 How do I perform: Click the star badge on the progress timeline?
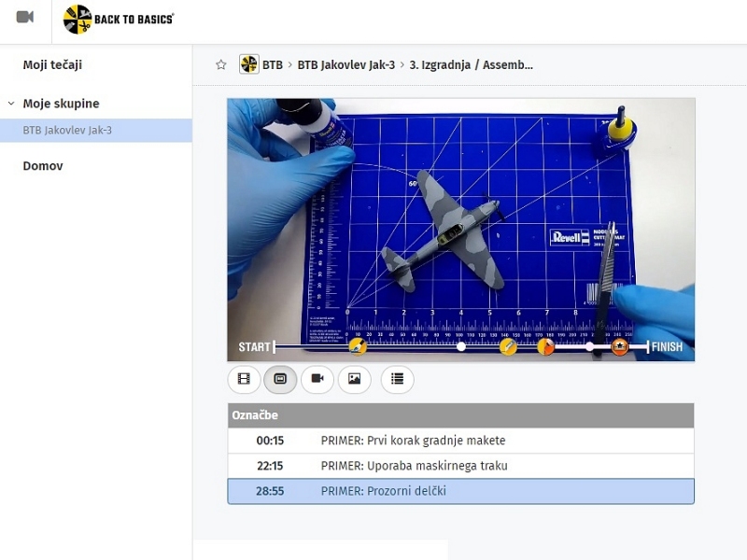click(620, 347)
